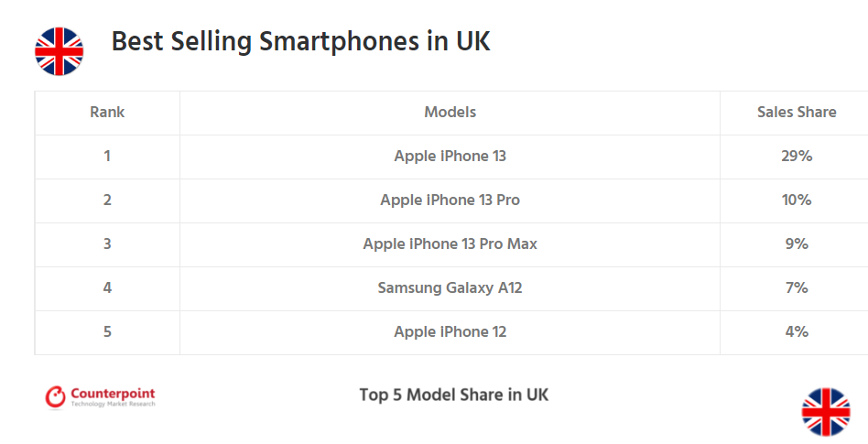Click the Apple iPhone 13 Pro Max cell
Viewport: 868px width, 444px height.
coord(450,244)
